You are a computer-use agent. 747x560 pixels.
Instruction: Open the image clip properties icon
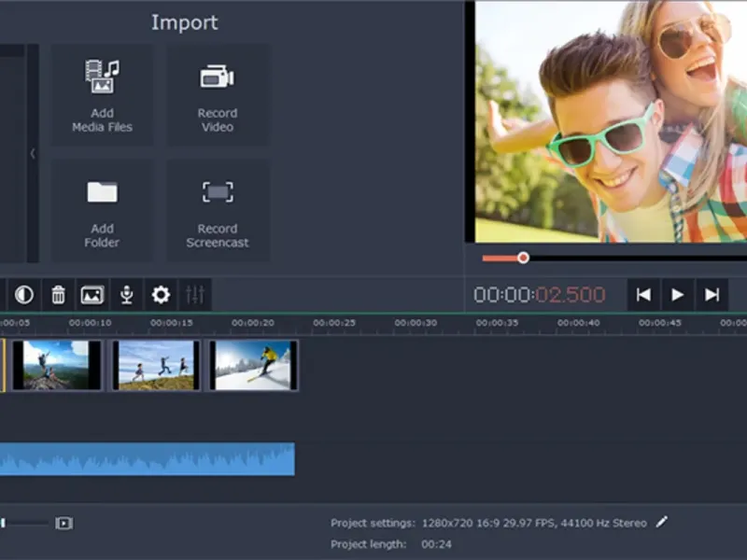(x=92, y=295)
